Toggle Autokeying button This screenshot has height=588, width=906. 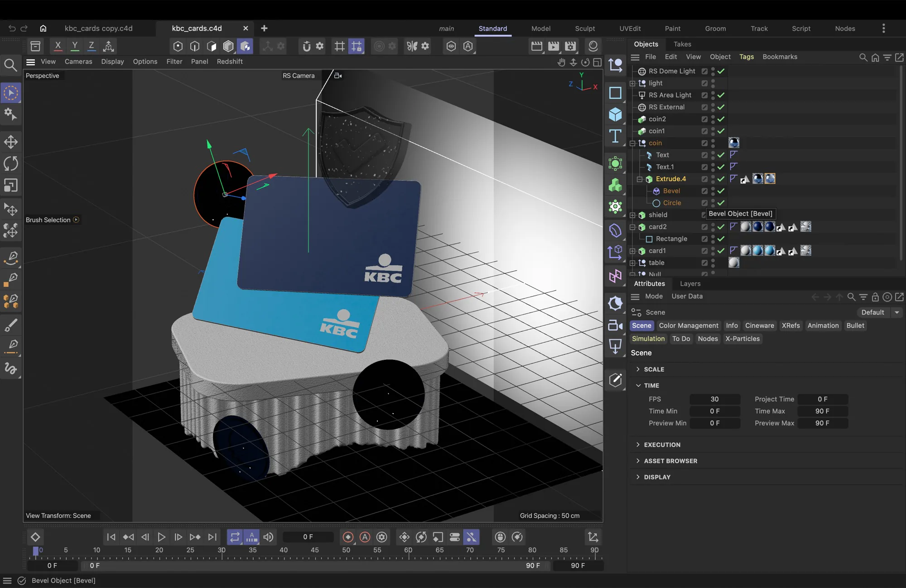365,537
